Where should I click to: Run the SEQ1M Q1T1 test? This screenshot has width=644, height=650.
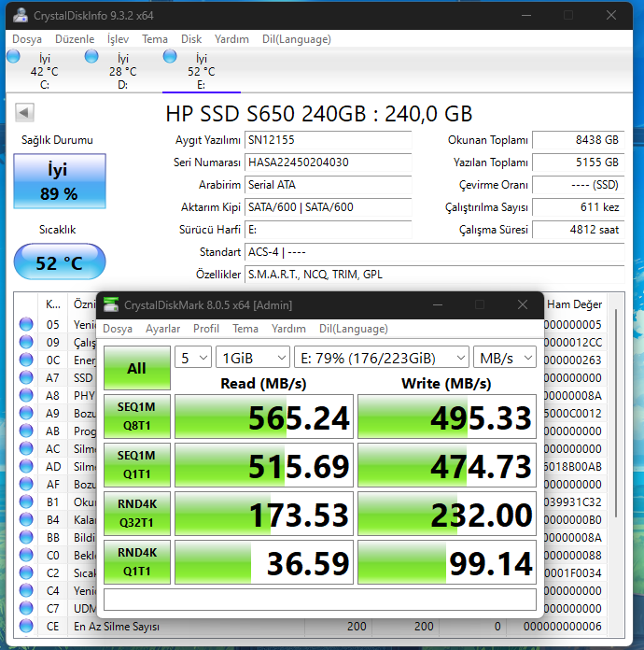(x=137, y=465)
